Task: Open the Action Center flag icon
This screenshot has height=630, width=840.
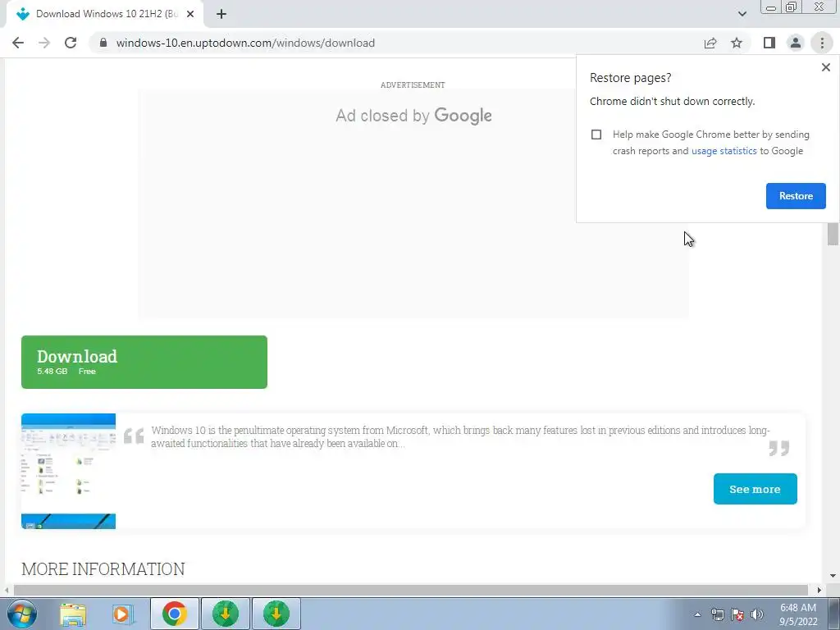Action: (737, 614)
